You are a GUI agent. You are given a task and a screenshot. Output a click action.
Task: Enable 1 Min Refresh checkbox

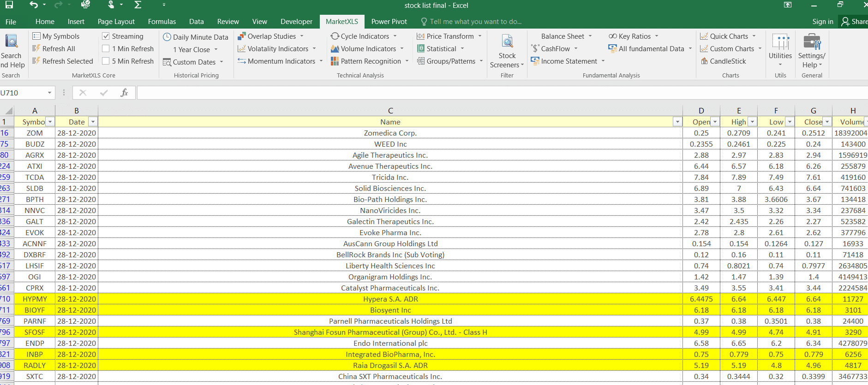[x=106, y=48]
